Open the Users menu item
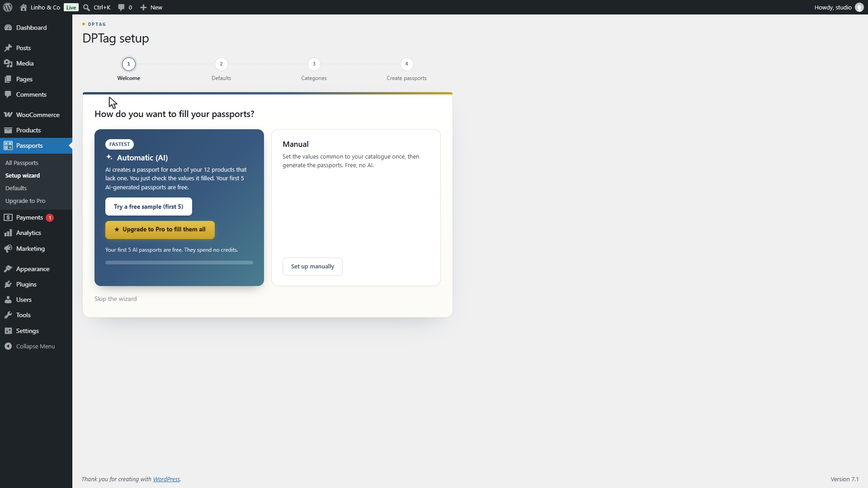Viewport: 868px width, 488px height. point(36,300)
